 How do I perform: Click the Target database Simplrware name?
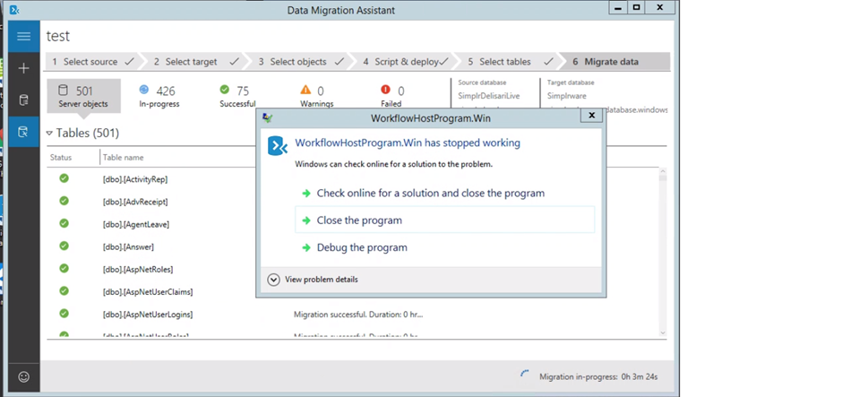(x=566, y=96)
